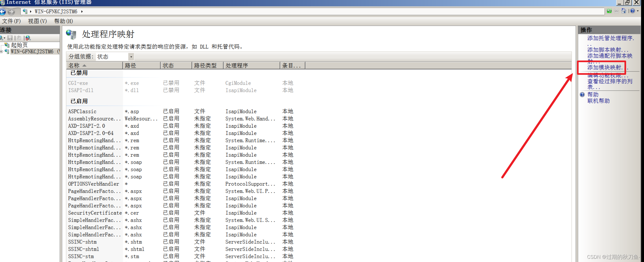The width and height of the screenshot is (644, 262).
Task: Open the dropdown arrow beside the top help icon
Action: (x=638, y=11)
